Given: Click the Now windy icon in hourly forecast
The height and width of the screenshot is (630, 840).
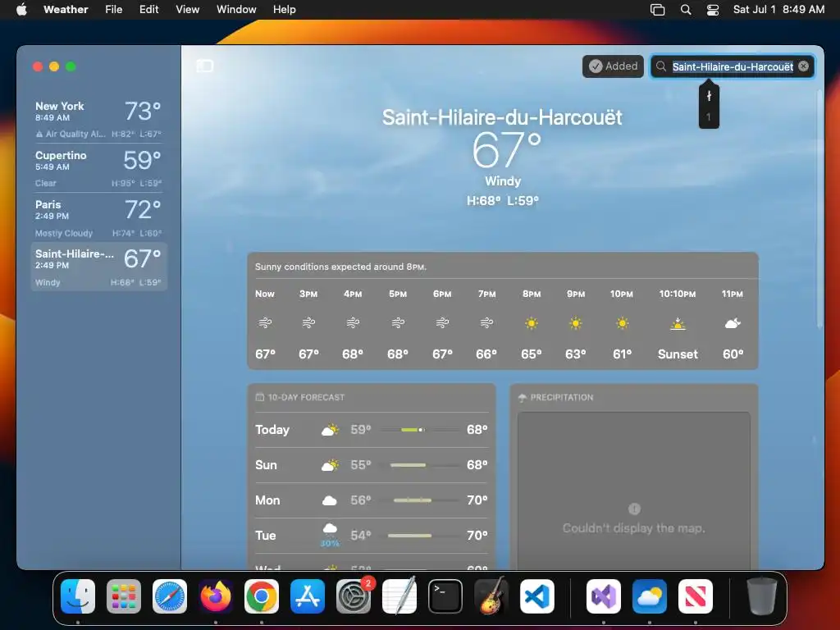Looking at the screenshot, I should click(265, 322).
